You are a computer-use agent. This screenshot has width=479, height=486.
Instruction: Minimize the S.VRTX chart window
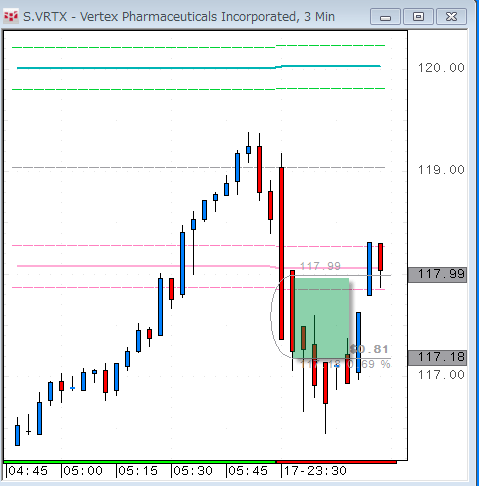385,17
